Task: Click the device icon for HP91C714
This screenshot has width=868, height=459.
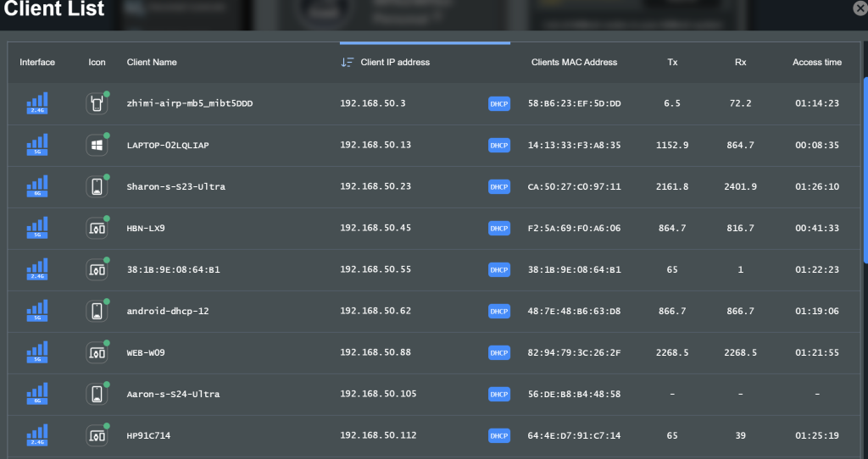Action: (x=97, y=435)
